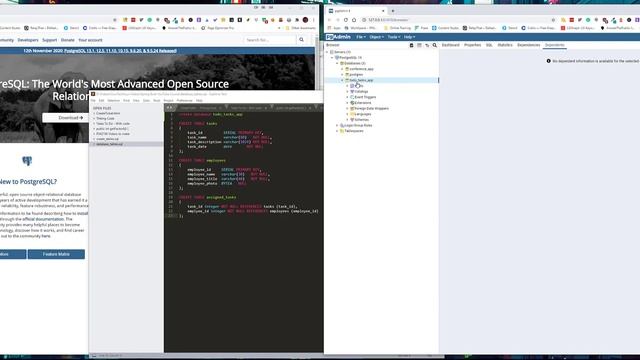Viewport: 640px width, 360px height.
Task: Click the Foreign Data Wrappers node icon
Action: [352, 109]
